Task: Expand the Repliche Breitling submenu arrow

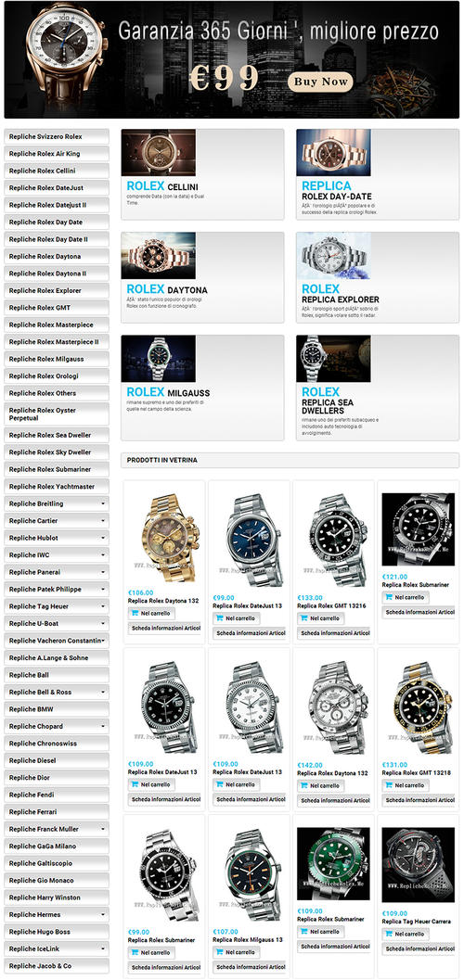Action: tap(103, 503)
